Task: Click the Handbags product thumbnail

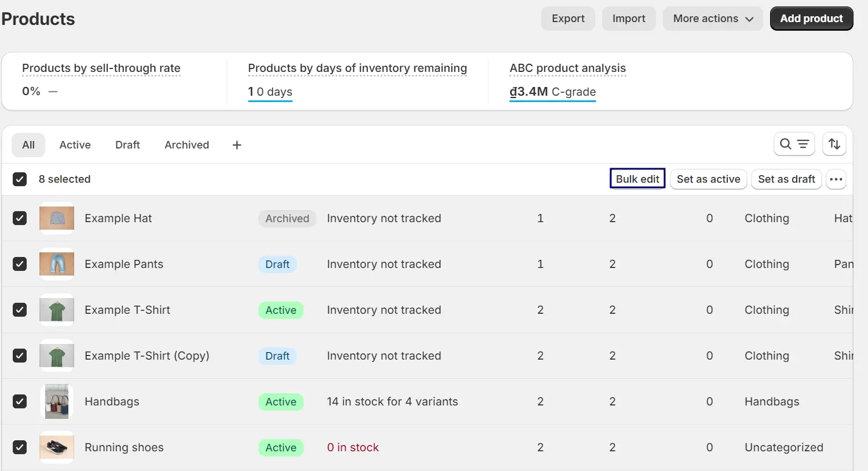Action: coord(57,401)
